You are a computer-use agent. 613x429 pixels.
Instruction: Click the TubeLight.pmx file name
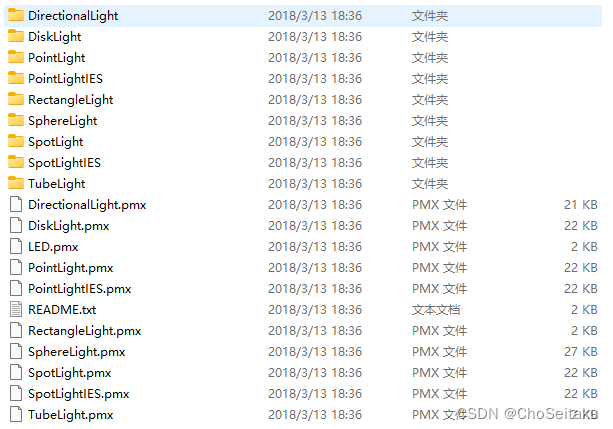[71, 415]
